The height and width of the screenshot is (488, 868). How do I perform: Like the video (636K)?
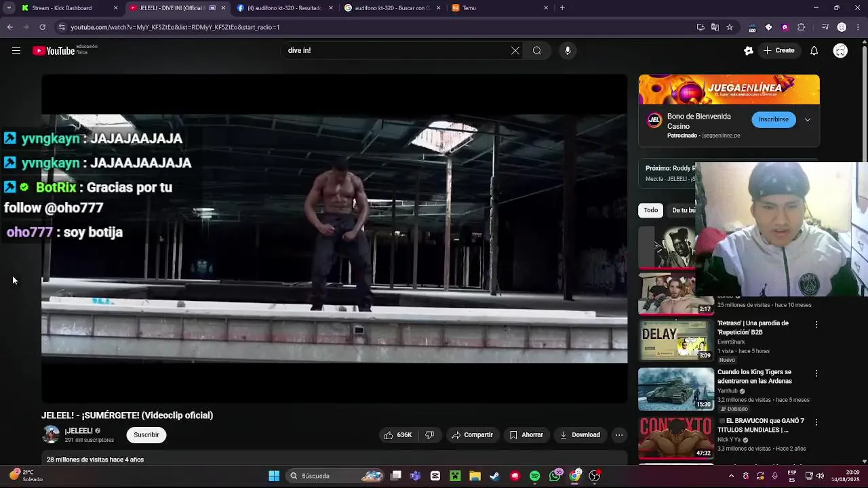click(398, 435)
